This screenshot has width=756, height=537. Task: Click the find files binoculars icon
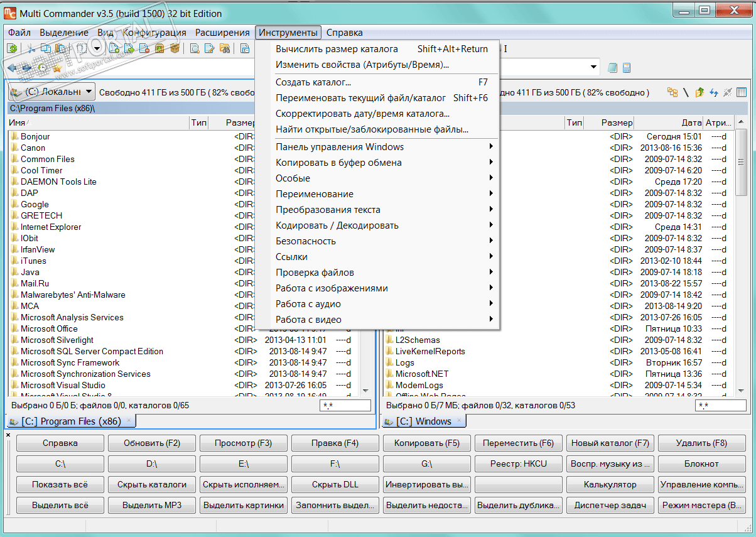[x=225, y=49]
